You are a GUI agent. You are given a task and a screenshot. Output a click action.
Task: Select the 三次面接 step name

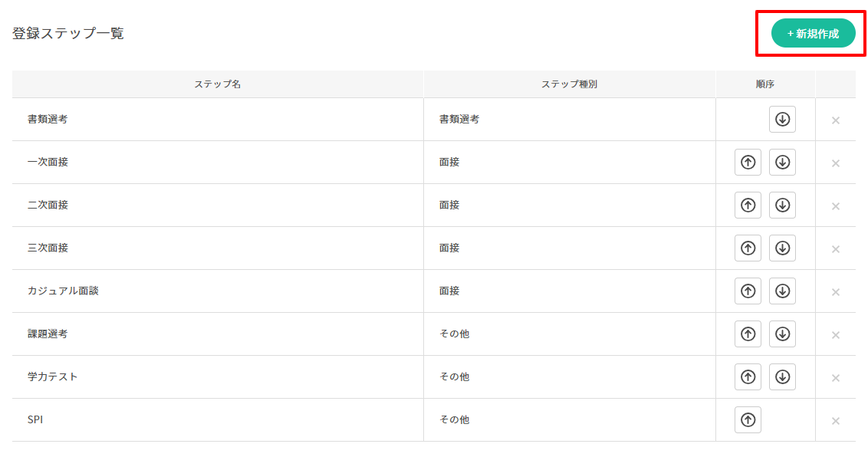48,248
